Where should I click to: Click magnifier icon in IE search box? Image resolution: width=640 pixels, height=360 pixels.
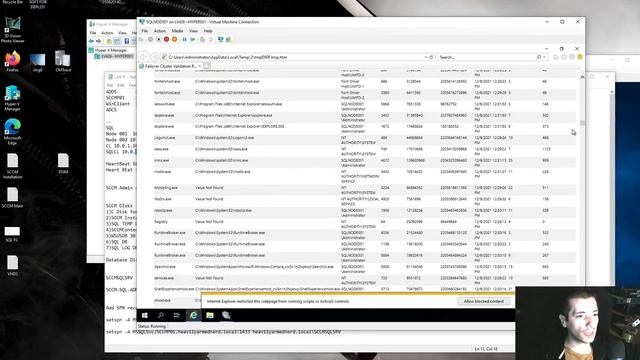pos(539,57)
